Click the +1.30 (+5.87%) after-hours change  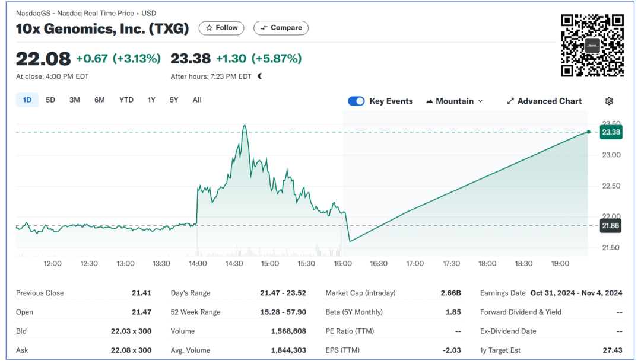(x=259, y=59)
